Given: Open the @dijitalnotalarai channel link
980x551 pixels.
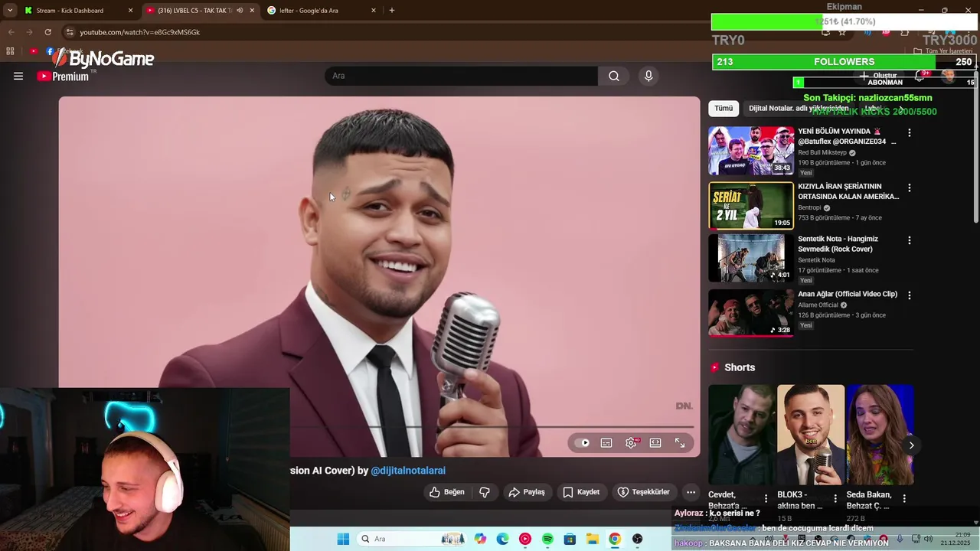Looking at the screenshot, I should click(x=408, y=471).
